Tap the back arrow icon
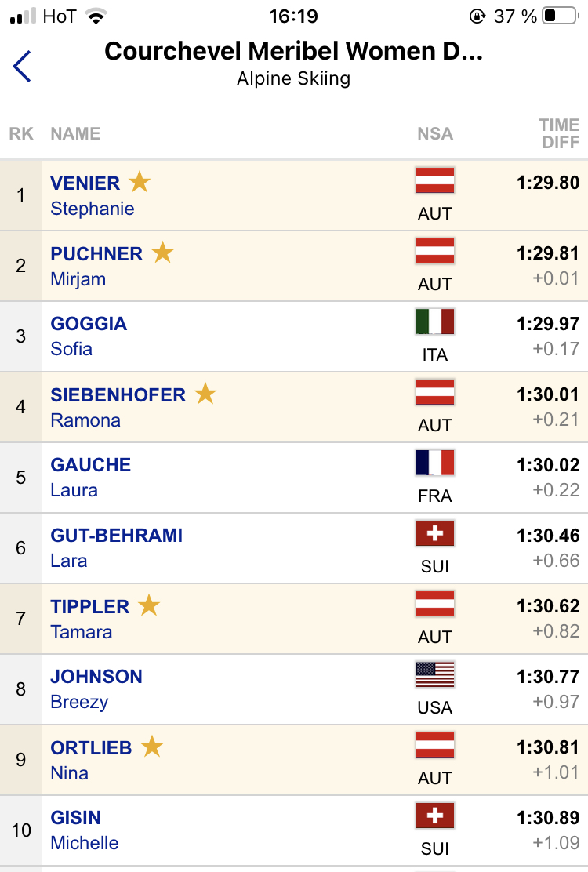 [x=22, y=66]
